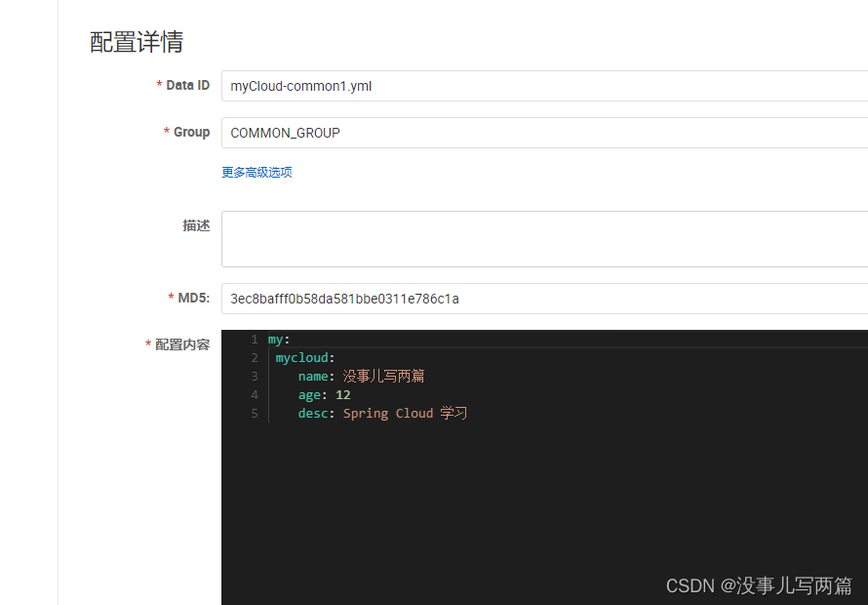Viewport: 868px width, 605px height.
Task: Click the 配置内容 label
Action: coord(182,344)
